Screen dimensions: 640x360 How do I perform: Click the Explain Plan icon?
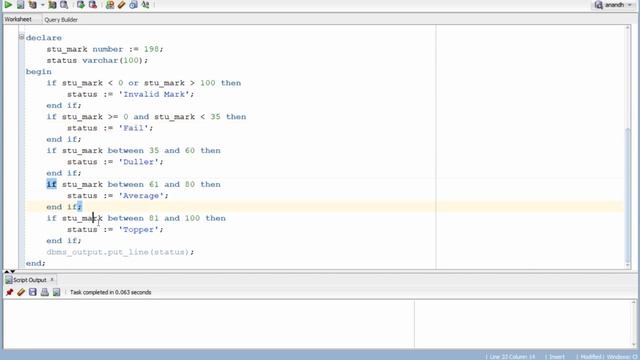coord(33,5)
